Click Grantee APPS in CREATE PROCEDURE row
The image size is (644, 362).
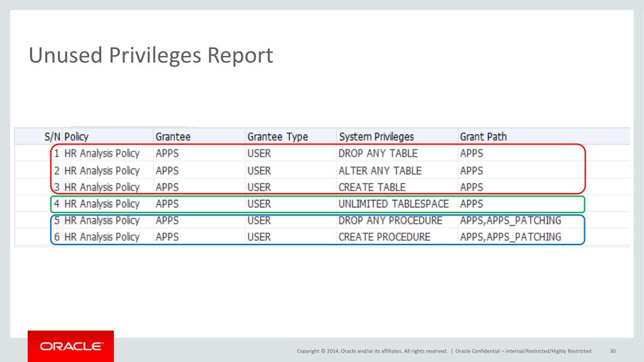pos(167,237)
